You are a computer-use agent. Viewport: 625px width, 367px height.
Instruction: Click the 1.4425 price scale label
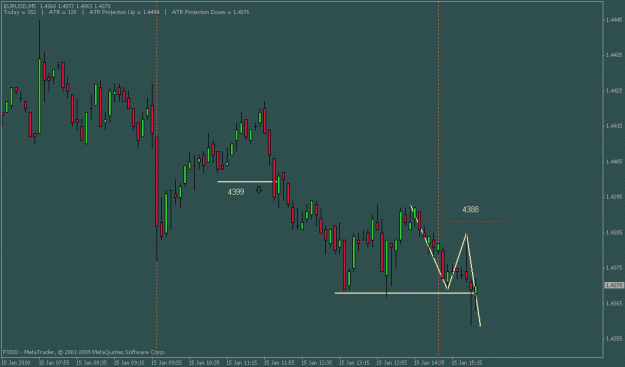click(x=614, y=90)
